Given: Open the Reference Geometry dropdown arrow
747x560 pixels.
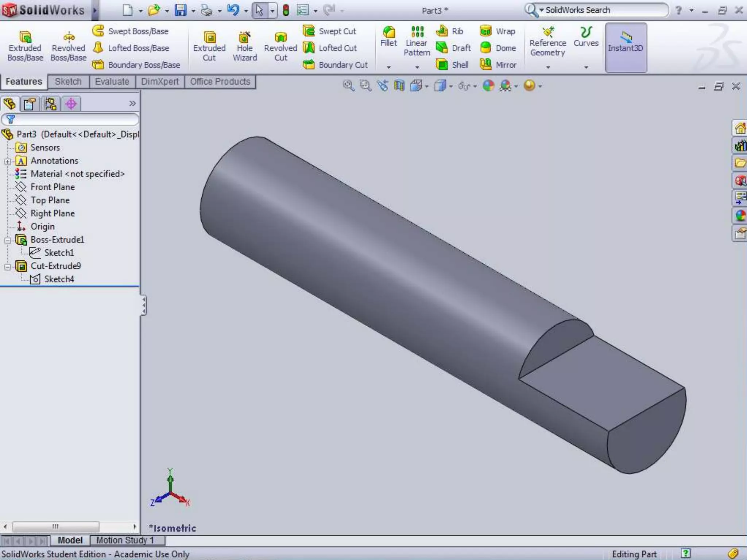Looking at the screenshot, I should (x=548, y=67).
